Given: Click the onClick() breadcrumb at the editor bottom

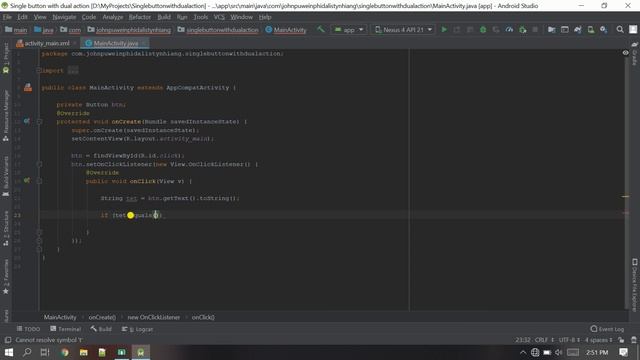Looking at the screenshot, I should (x=203, y=317).
